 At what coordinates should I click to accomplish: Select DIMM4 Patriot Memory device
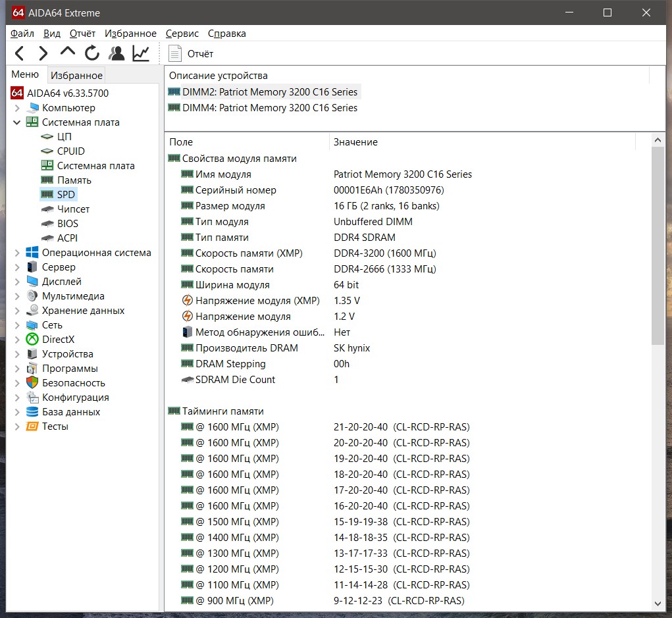tap(269, 108)
